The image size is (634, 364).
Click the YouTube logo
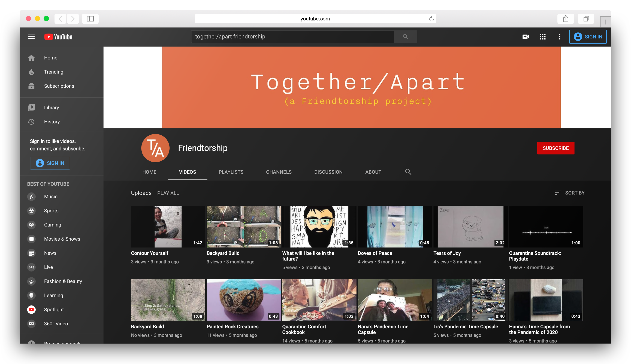click(x=58, y=37)
